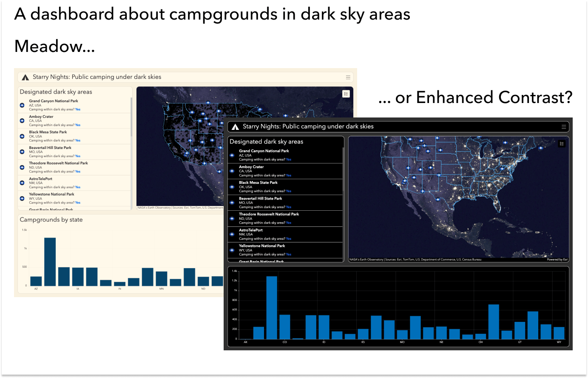Image resolution: width=588 pixels, height=378 pixels.
Task: Select Grand Canyon National Park in the dark list
Action: [x=285, y=155]
